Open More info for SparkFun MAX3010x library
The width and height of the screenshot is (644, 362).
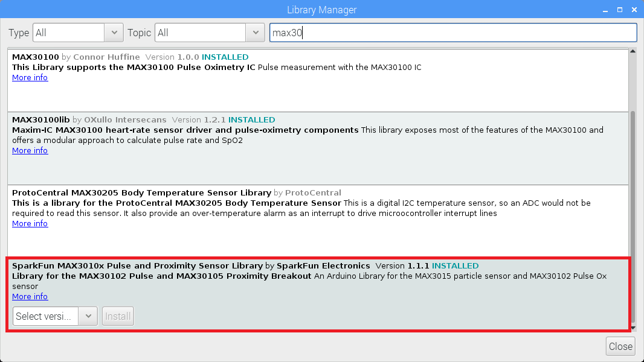point(30,296)
